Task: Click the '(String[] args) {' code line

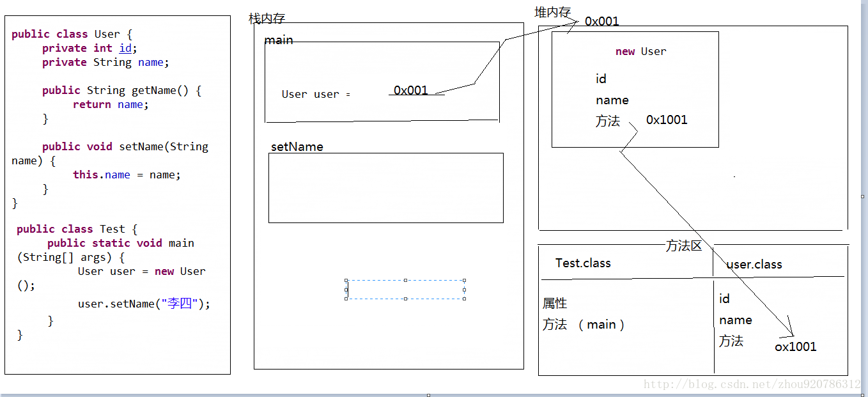Action: [70, 258]
